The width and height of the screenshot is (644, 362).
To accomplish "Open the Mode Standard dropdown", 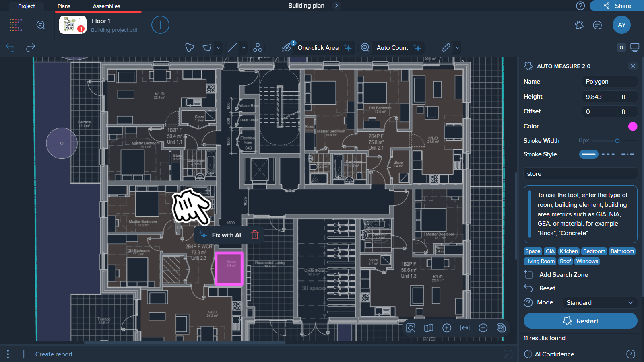I will point(600,302).
